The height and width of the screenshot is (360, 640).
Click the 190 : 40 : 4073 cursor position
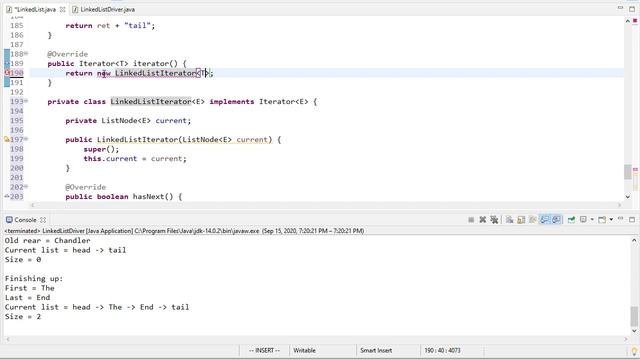pos(442,350)
